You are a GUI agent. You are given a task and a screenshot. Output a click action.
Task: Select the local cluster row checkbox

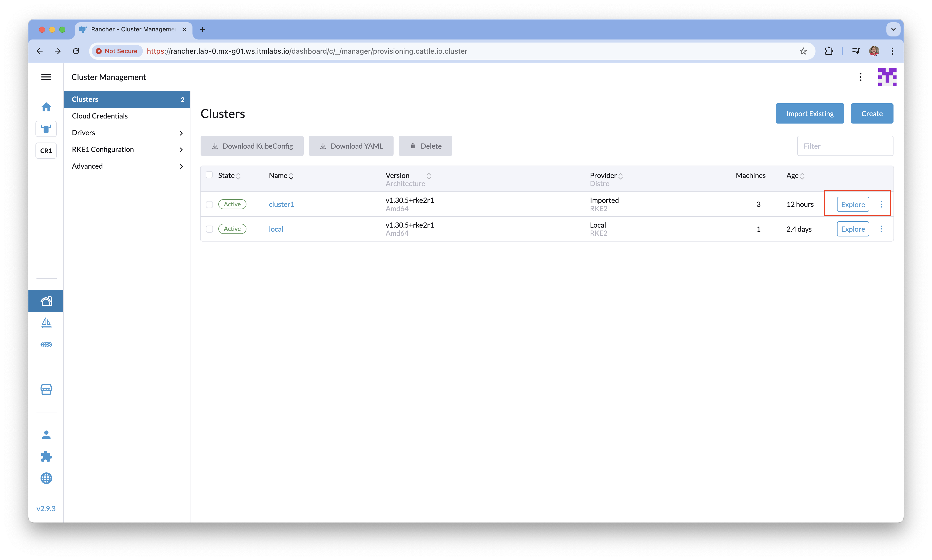209,229
